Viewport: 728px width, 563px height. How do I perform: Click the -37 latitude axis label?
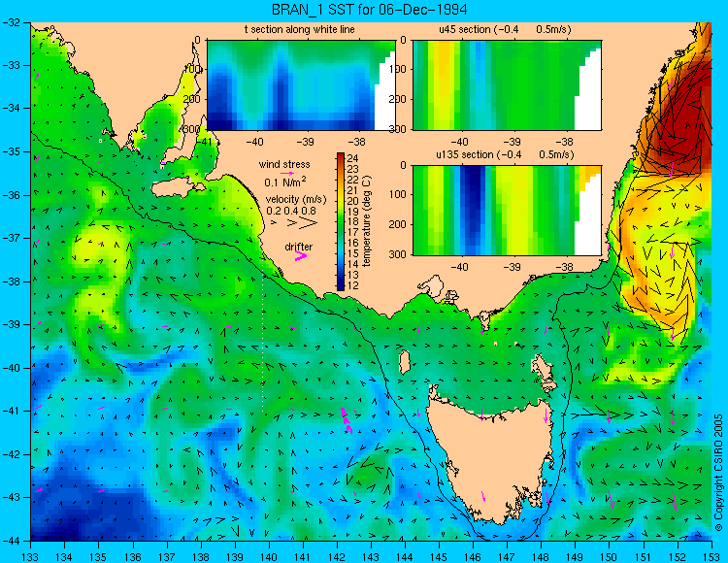click(x=12, y=238)
